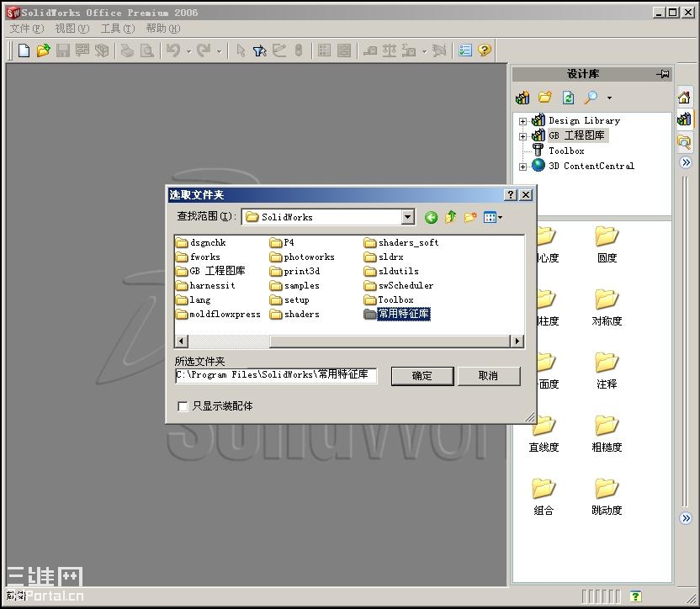Click the horizontal scrollbar left arrow
Viewport: 700px width, 609px height.
pos(181,342)
